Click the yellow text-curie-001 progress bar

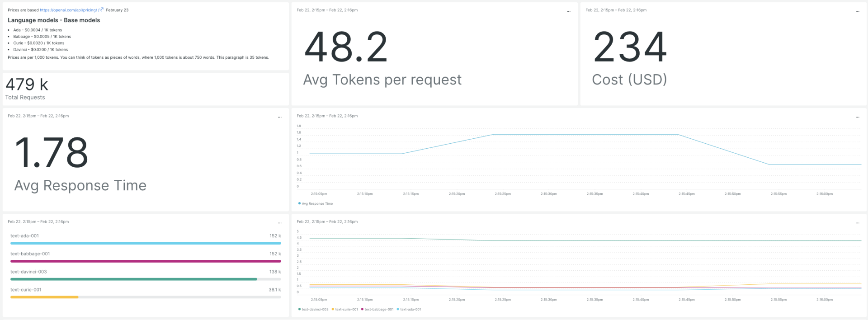click(44, 297)
